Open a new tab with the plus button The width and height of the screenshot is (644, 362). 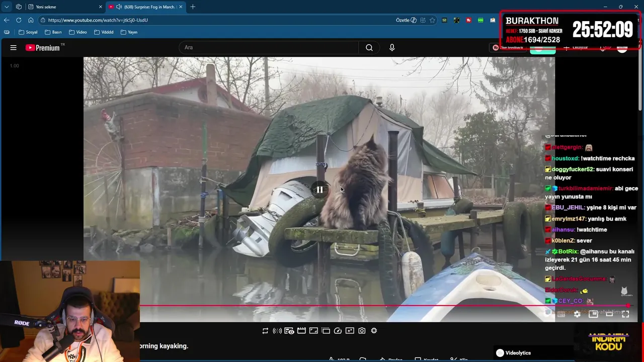tap(193, 7)
